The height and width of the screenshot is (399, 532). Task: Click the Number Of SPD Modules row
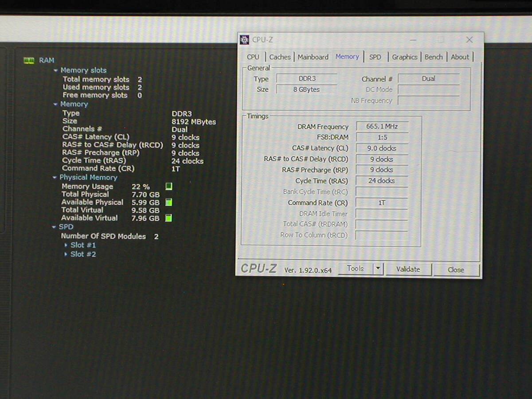pyautogui.click(x=110, y=236)
